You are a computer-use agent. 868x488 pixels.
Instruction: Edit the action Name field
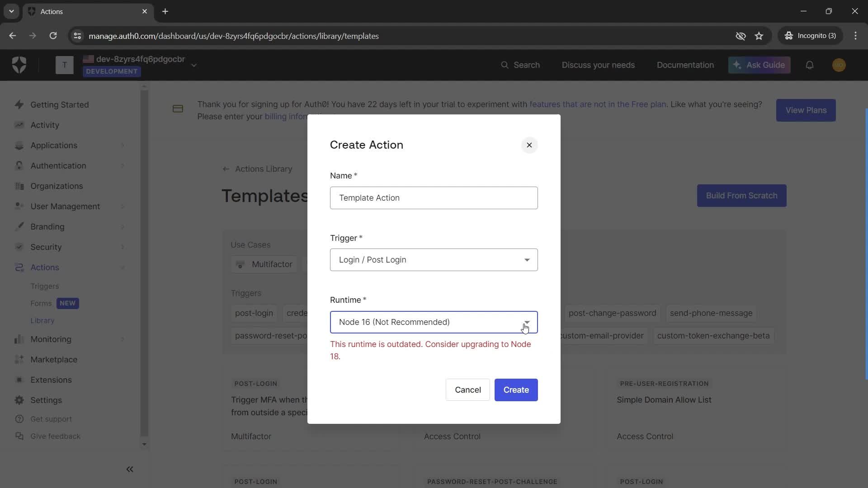(x=434, y=198)
